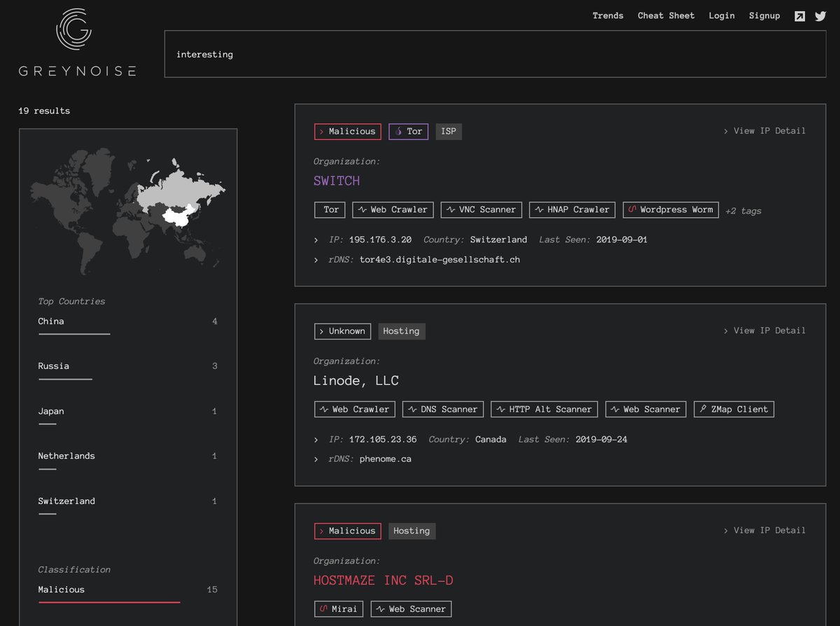Click the 19 results count

(44, 111)
